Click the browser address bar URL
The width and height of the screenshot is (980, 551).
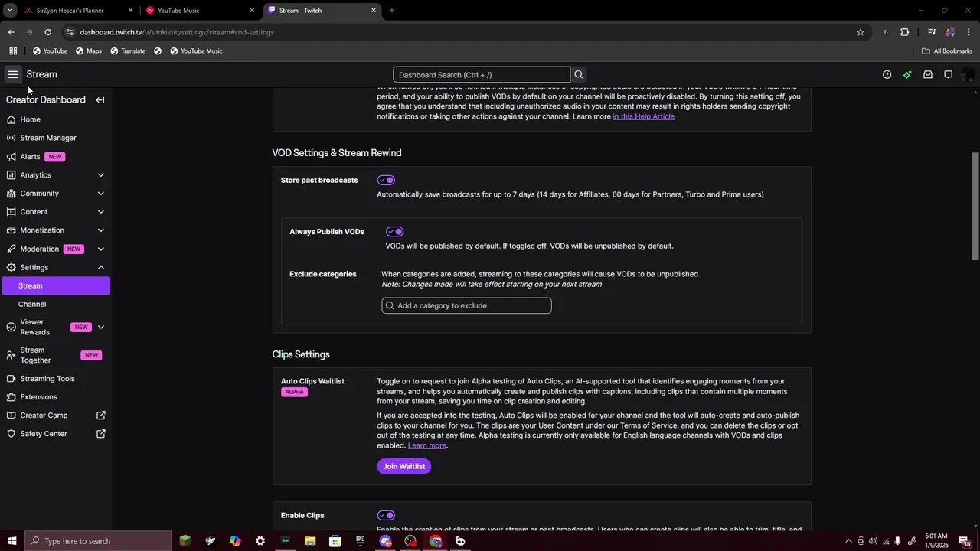point(177,32)
